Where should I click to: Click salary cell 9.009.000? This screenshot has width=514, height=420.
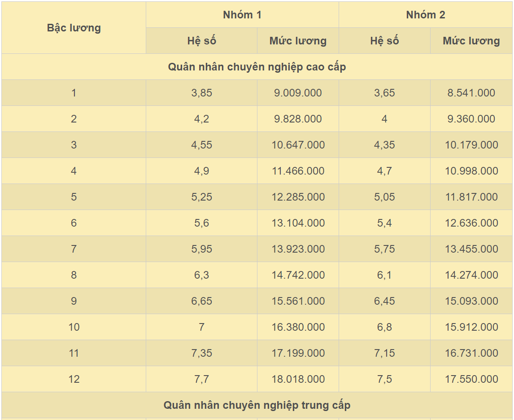(298, 93)
